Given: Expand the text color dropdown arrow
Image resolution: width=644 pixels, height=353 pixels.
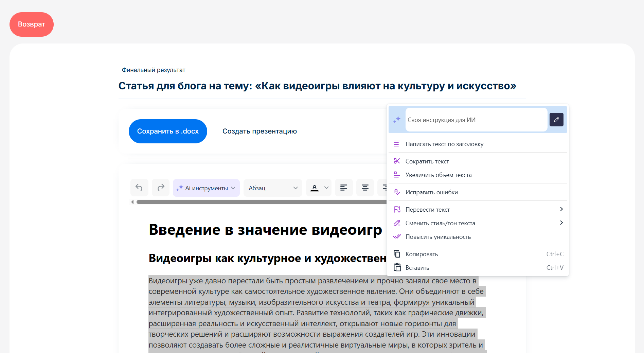Looking at the screenshot, I should (326, 188).
